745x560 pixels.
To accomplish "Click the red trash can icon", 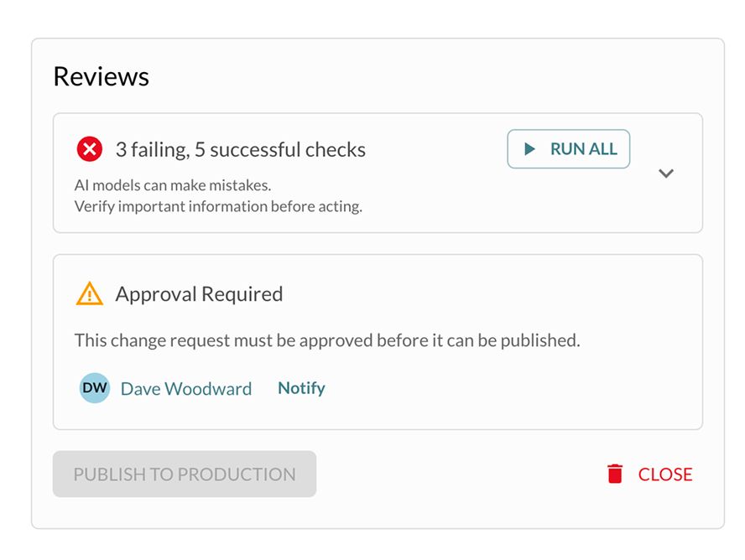I will pyautogui.click(x=617, y=474).
